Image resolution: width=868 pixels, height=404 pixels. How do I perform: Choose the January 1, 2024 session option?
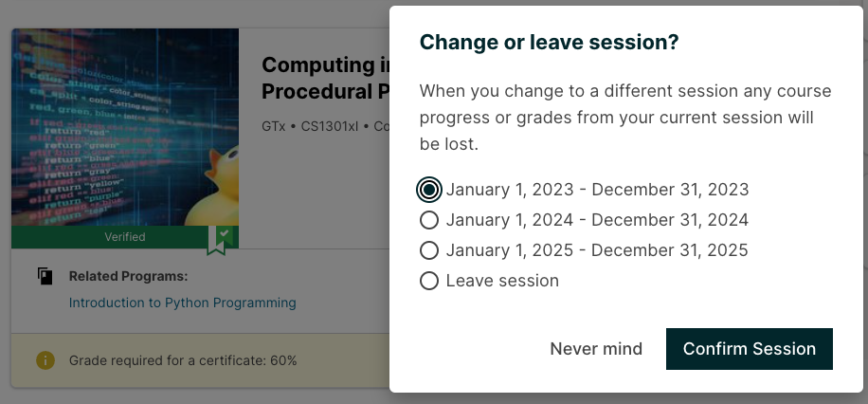point(429,220)
